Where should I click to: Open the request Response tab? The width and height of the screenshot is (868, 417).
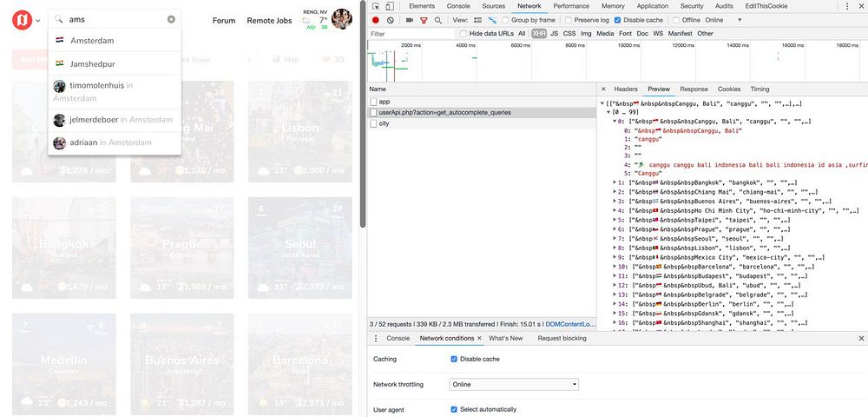[x=694, y=89]
